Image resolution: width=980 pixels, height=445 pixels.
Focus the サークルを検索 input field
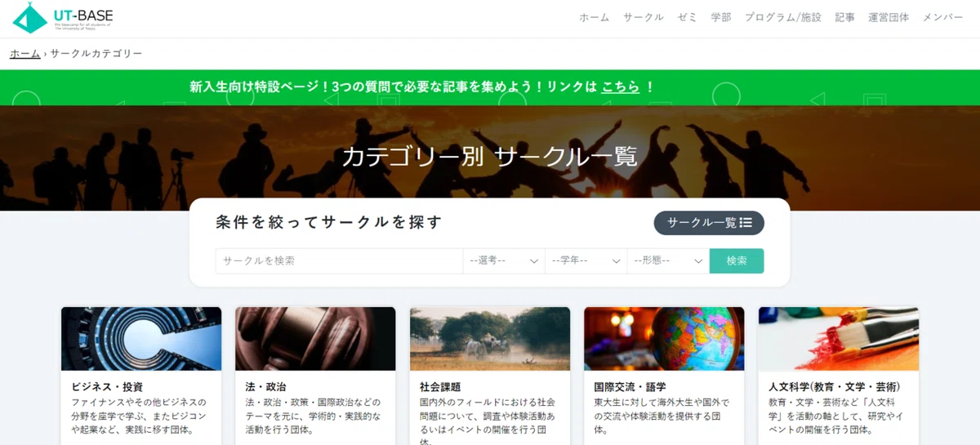tap(339, 260)
